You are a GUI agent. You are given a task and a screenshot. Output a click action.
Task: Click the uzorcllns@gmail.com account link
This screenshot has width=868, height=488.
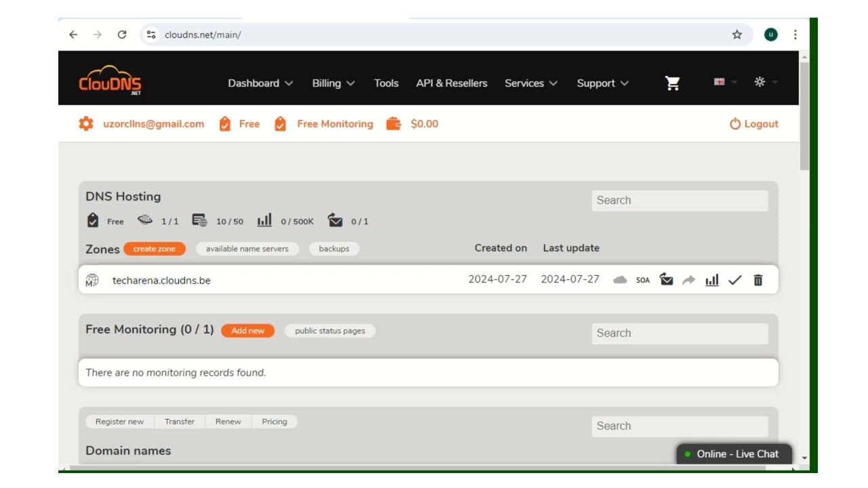point(154,124)
